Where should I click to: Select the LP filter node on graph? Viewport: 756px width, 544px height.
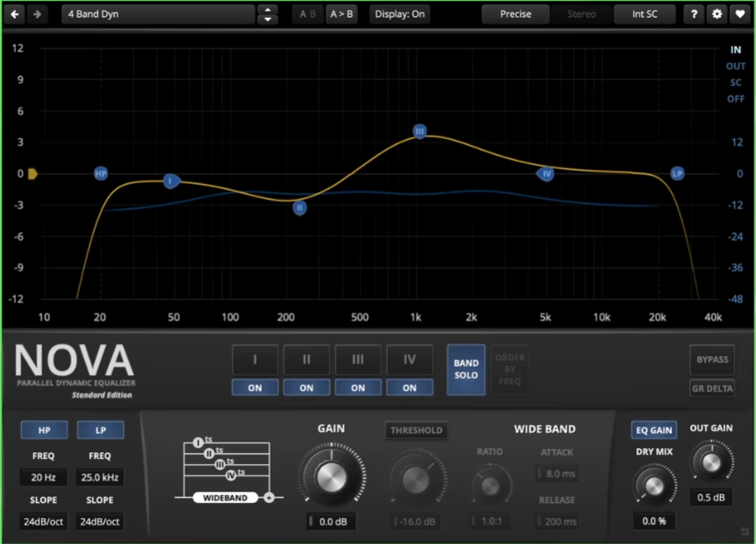[x=678, y=173]
